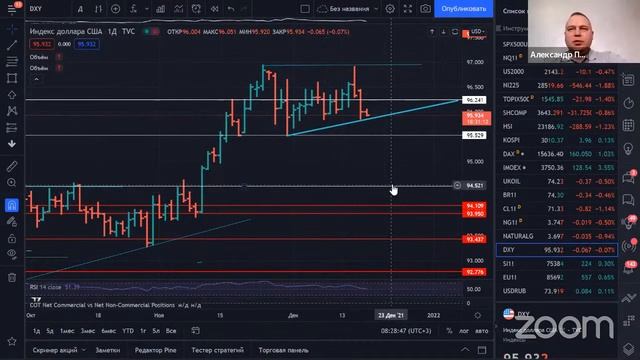This screenshot has height=360, width=640.
Task: Toggle lock all drawings
Action: (12, 238)
